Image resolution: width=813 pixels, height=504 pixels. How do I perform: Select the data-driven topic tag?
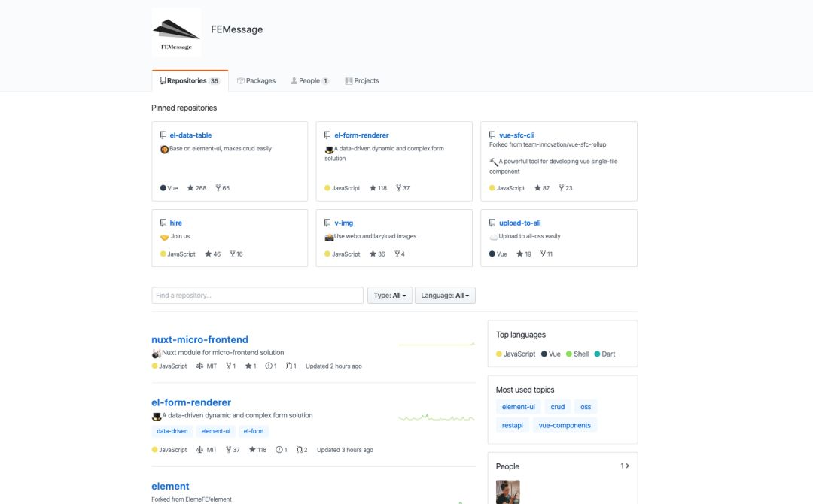[x=172, y=431]
